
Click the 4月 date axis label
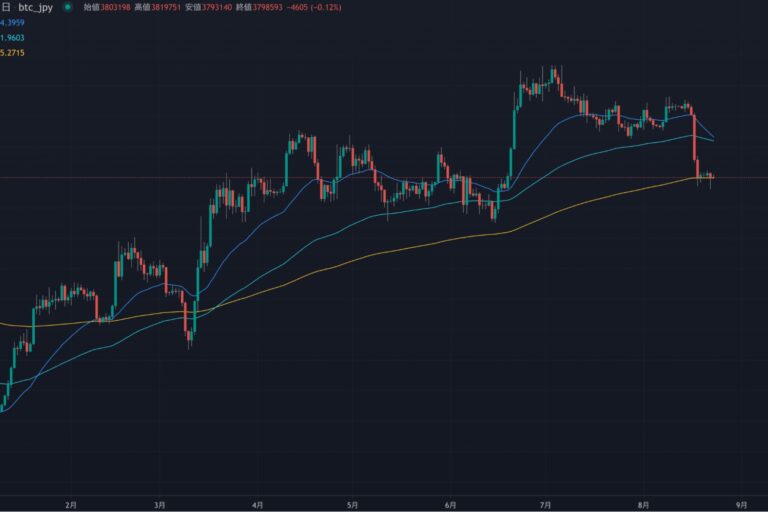click(x=257, y=505)
